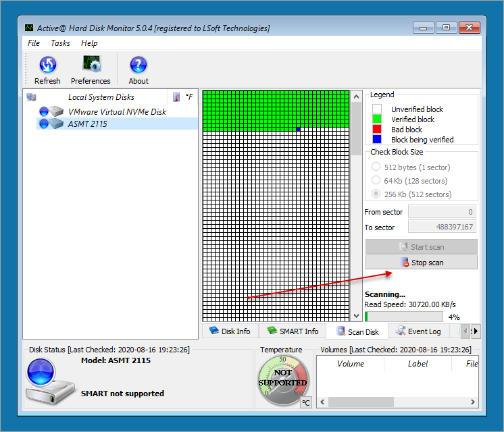This screenshot has width=504, height=432.
Task: Open the About dialog icon
Action: click(x=138, y=65)
